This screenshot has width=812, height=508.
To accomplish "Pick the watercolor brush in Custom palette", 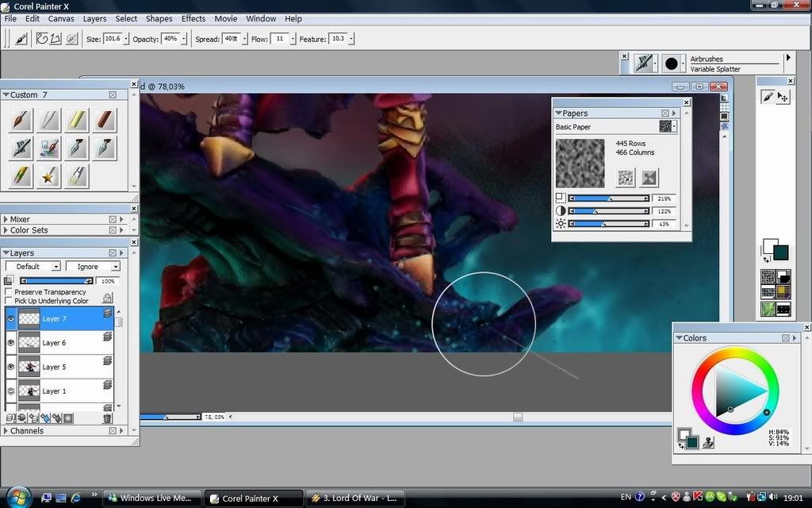I will coord(48,148).
